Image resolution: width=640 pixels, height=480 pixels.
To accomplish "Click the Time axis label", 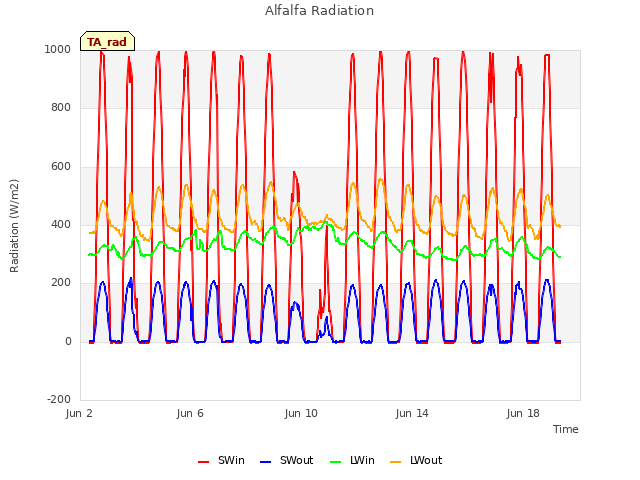I will 566,429.
